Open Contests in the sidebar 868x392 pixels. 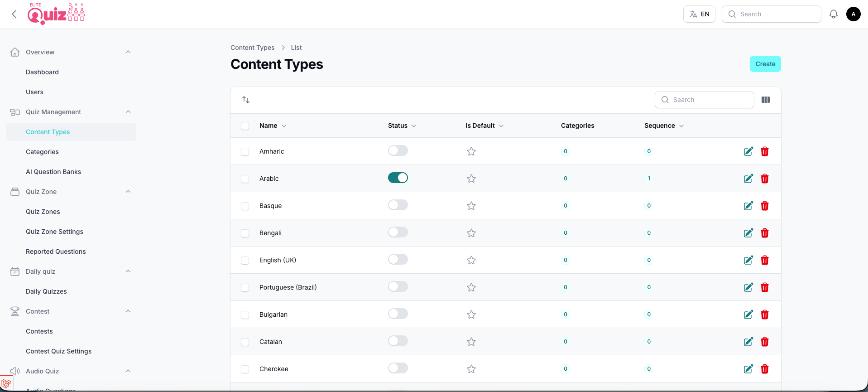pos(39,331)
